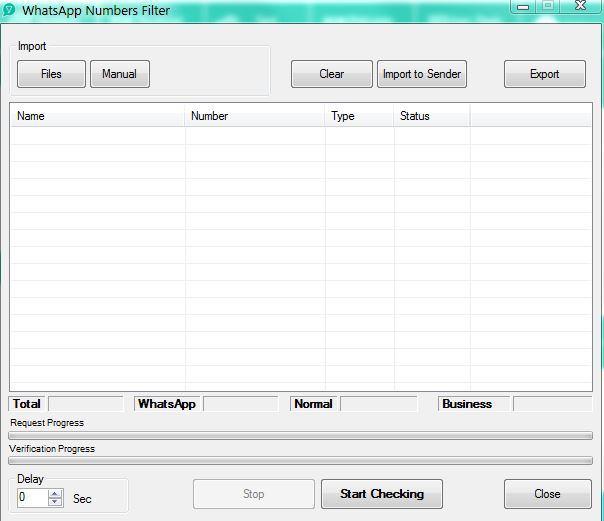Click the WhatsApp count field
Screen dimensions: 604x521
click(240, 404)
